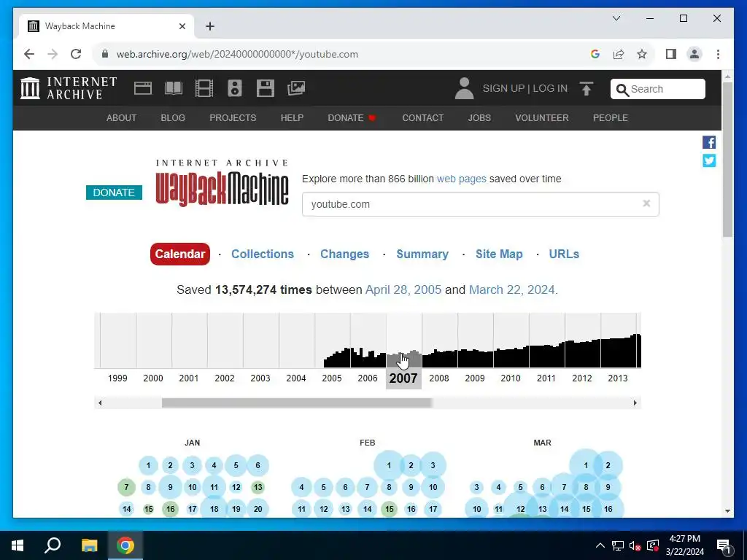Click the Internet Archive search box

coord(658,89)
